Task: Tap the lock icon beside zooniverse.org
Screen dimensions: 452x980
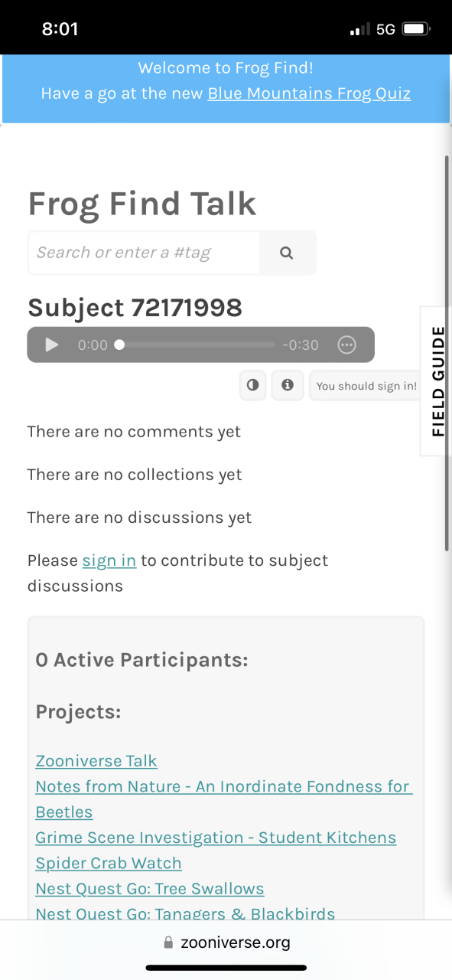Action: pos(168,943)
